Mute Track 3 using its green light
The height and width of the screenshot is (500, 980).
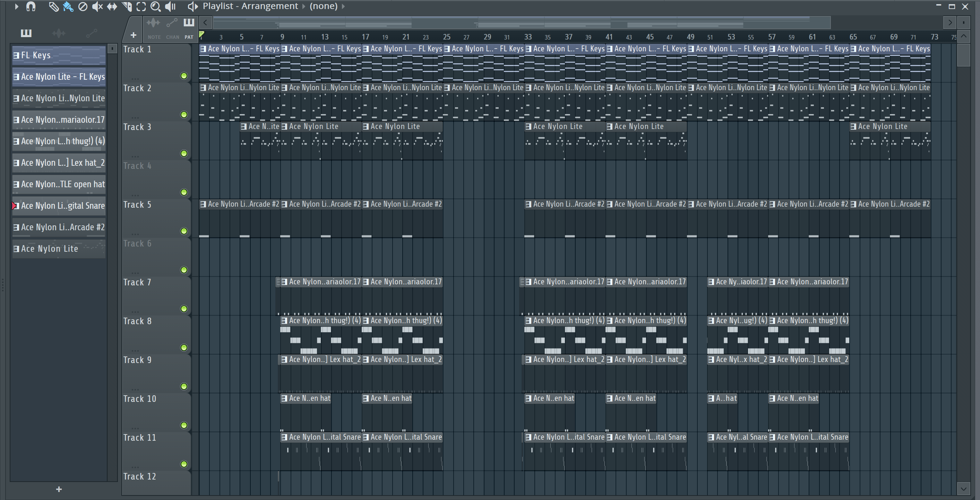(184, 153)
